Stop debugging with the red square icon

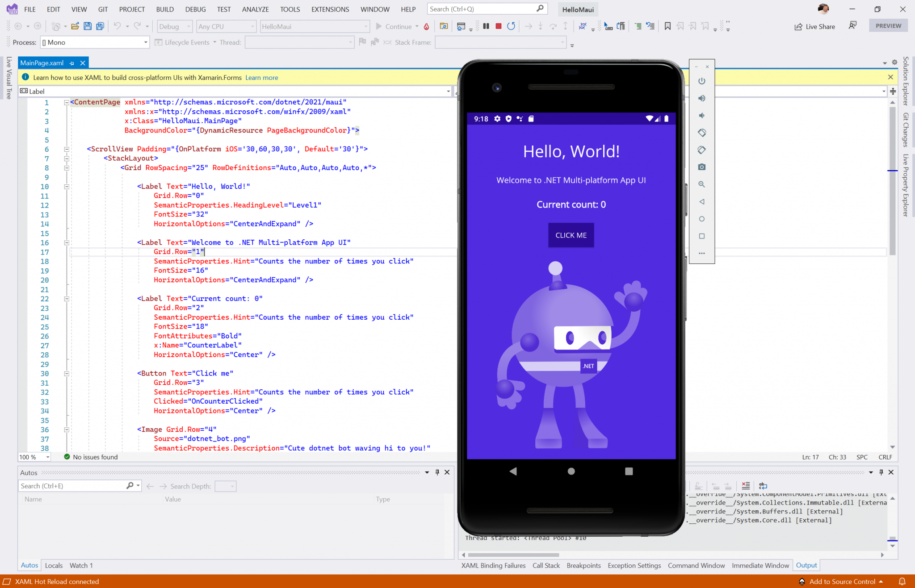(x=498, y=26)
